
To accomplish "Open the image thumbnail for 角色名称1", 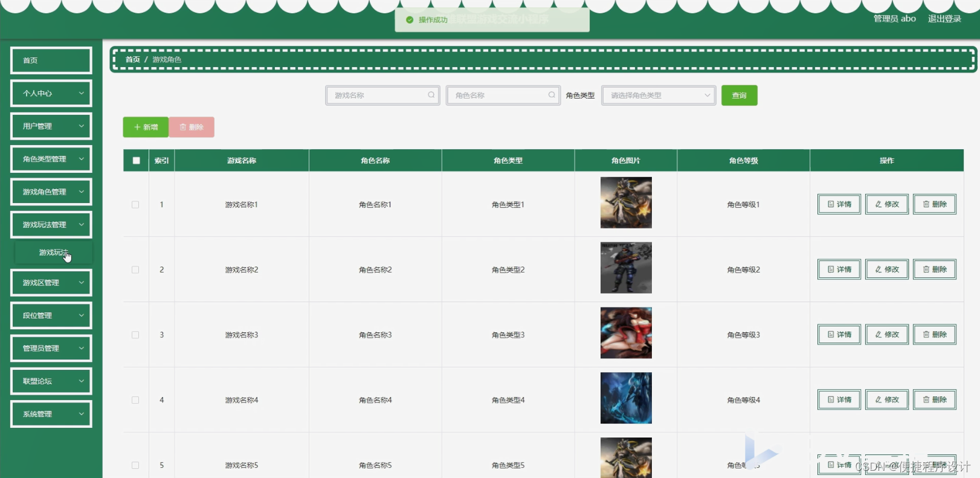I will [x=626, y=202].
